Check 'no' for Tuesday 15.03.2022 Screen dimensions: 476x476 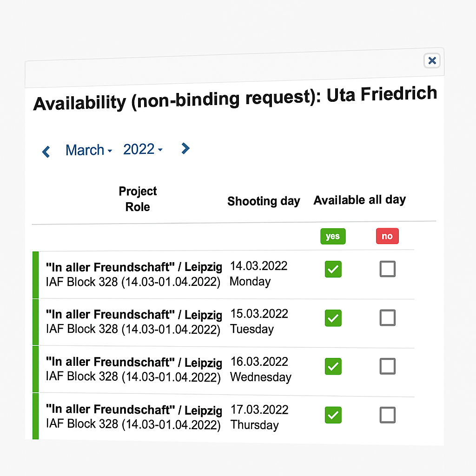click(387, 318)
